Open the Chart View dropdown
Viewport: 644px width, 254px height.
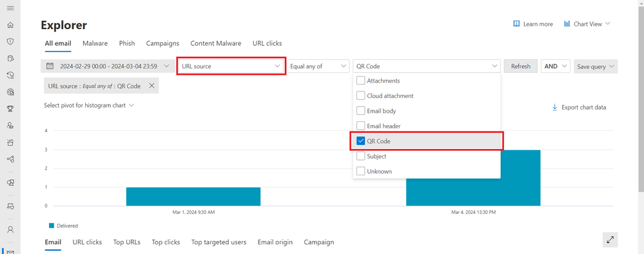(587, 24)
